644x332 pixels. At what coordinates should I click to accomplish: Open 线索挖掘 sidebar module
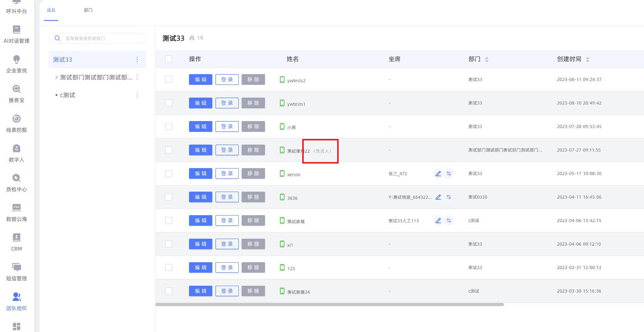(x=17, y=123)
